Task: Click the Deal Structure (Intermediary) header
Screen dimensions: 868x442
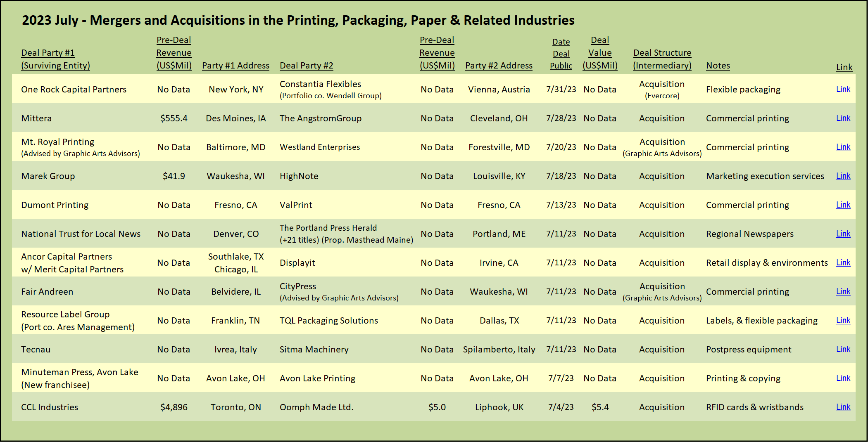Action: [662, 59]
